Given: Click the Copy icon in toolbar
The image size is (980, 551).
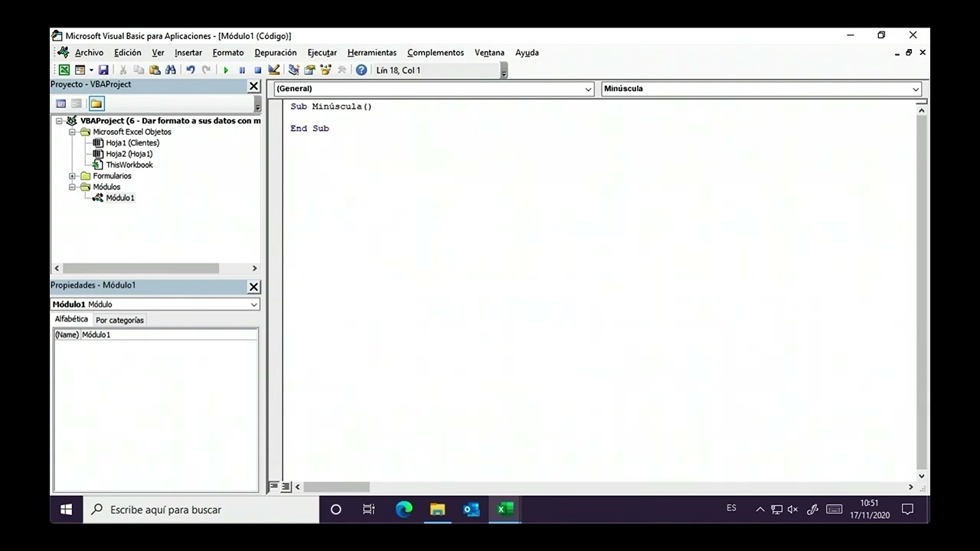Looking at the screenshot, I should point(139,70).
